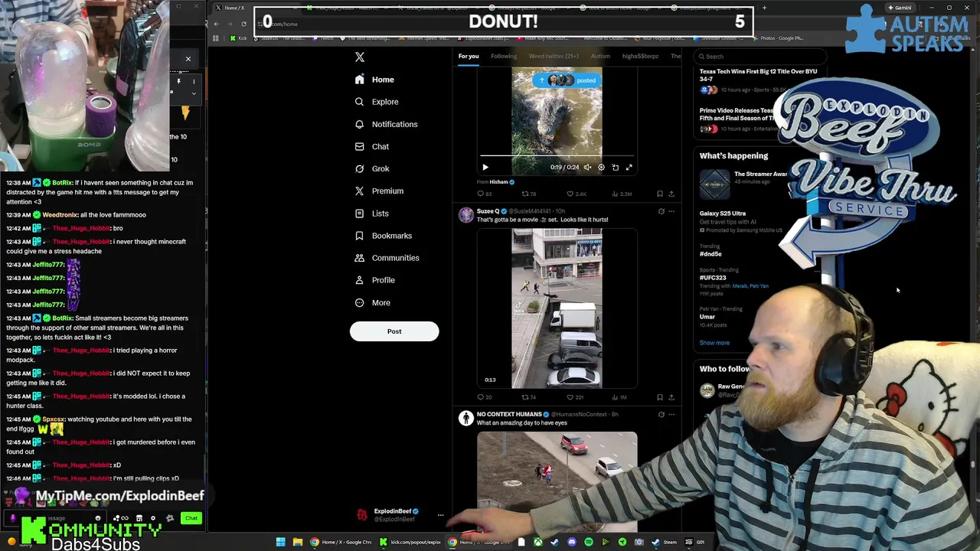The height and width of the screenshot is (551, 980).
Task: Open Notifications in X sidebar
Action: coord(387,124)
